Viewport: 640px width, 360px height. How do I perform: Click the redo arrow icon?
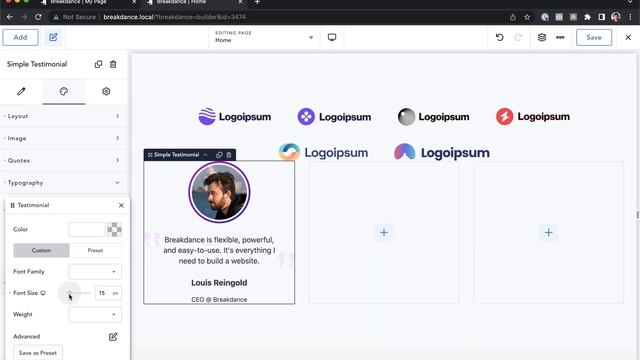(518, 37)
